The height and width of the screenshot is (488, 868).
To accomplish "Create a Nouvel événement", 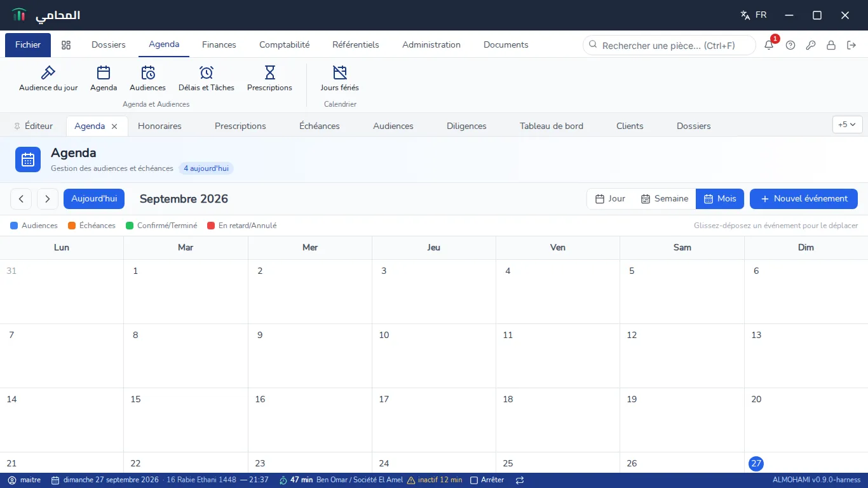I will 804,199.
